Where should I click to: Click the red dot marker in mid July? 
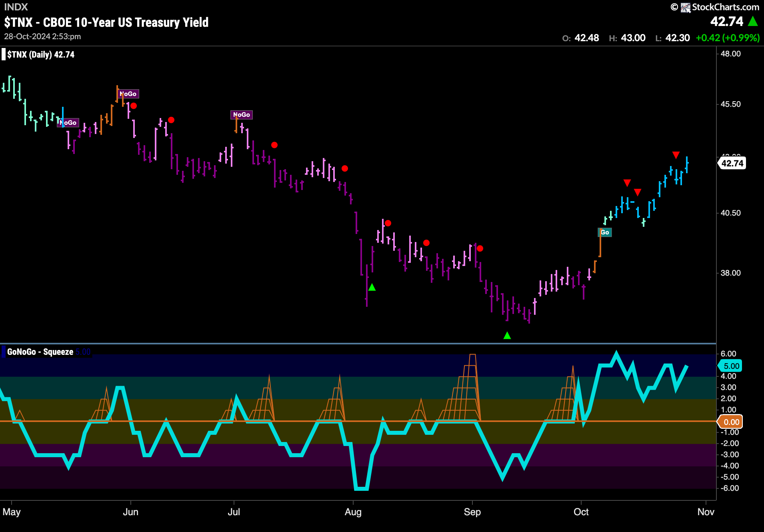coord(274,145)
